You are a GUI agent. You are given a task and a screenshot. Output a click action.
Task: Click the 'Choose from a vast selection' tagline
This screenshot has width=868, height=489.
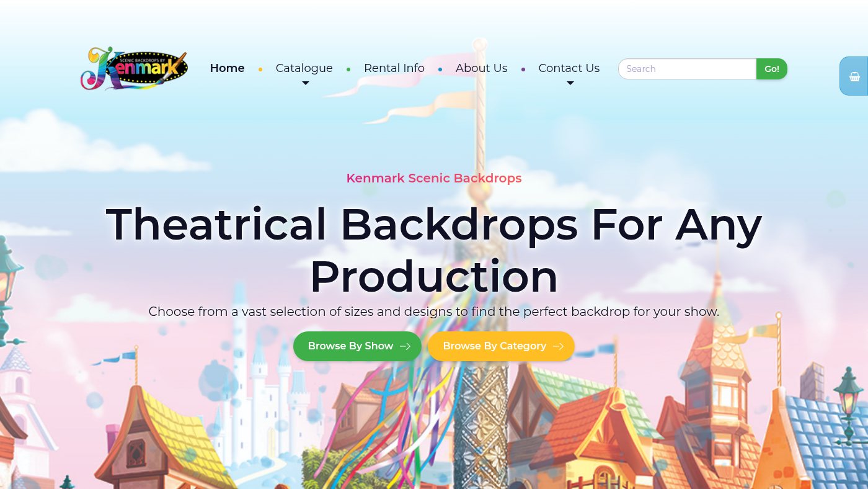pyautogui.click(x=434, y=312)
